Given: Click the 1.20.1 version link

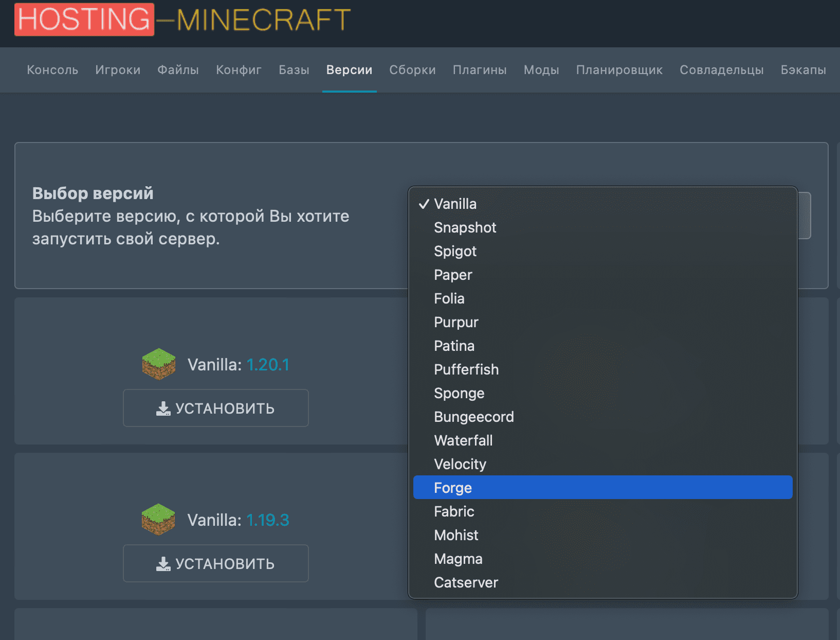Looking at the screenshot, I should 268,365.
